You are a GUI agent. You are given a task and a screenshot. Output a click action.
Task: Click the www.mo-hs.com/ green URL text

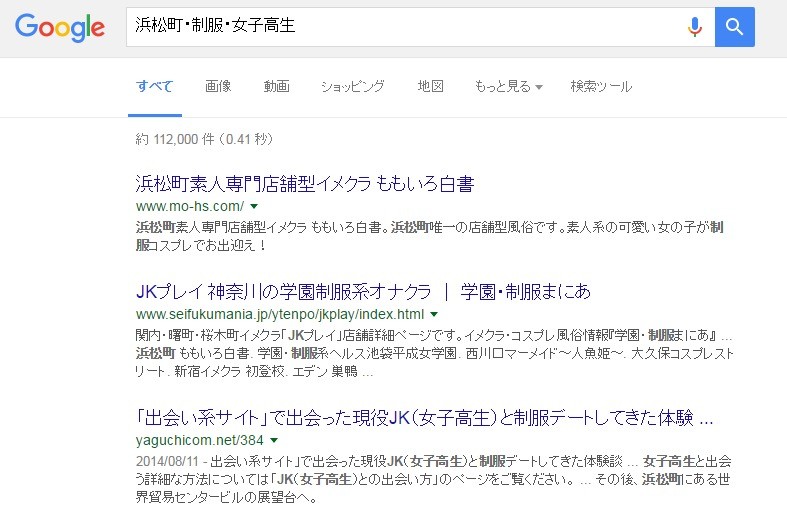tap(190, 206)
